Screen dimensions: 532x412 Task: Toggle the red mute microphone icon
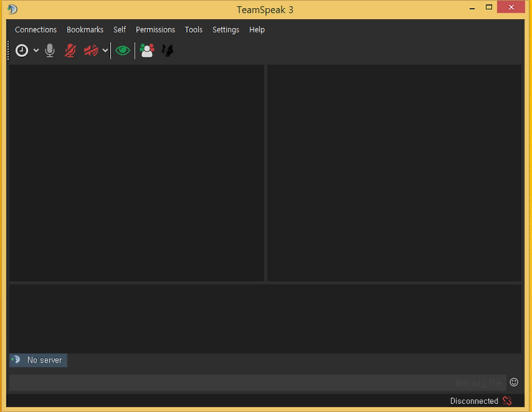click(x=70, y=50)
